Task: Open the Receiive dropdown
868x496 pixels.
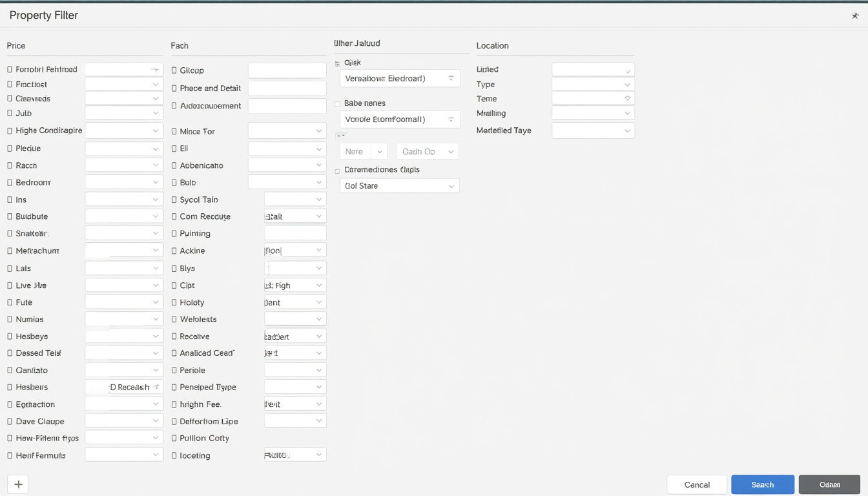Action: 295,336
